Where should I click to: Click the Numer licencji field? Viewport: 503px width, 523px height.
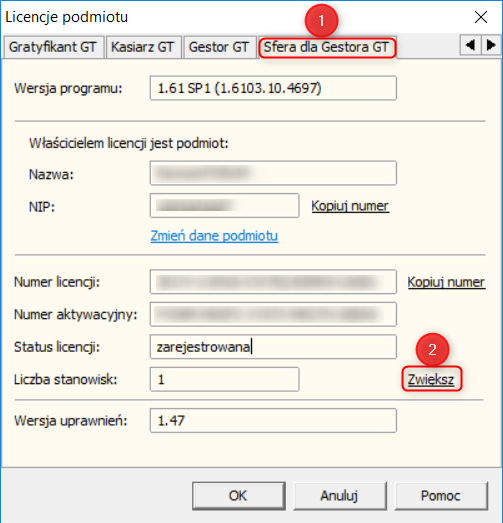tap(273, 282)
